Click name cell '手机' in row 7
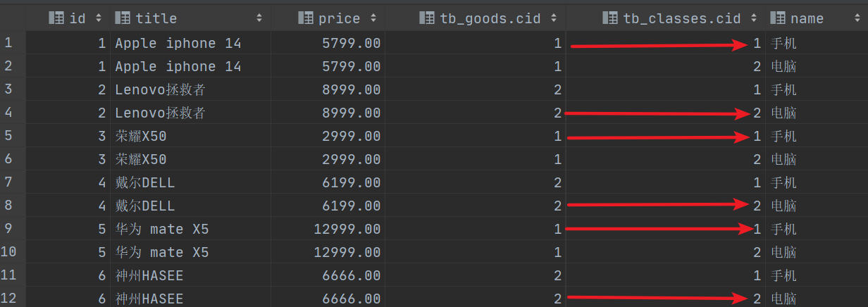The width and height of the screenshot is (868, 307). [x=783, y=182]
